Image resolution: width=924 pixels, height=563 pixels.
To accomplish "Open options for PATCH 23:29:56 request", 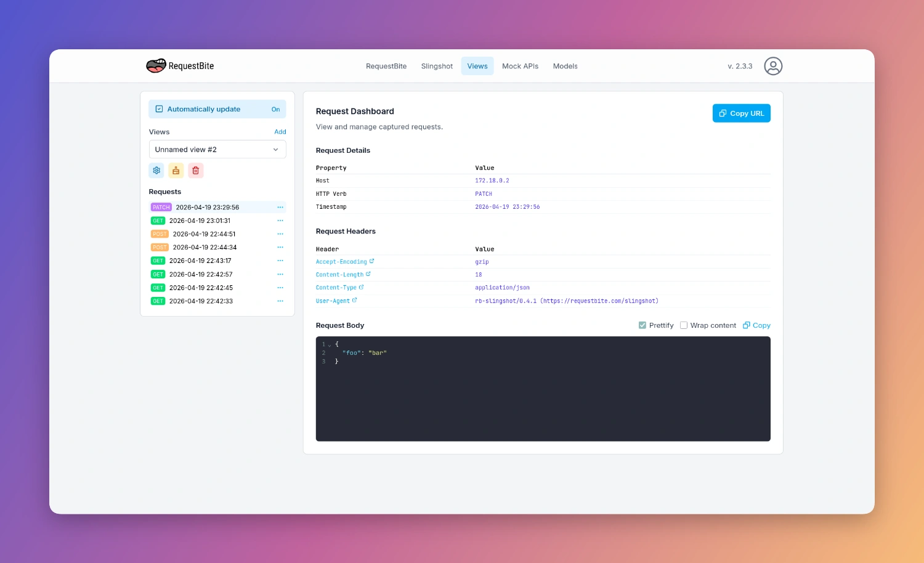I will tap(280, 208).
